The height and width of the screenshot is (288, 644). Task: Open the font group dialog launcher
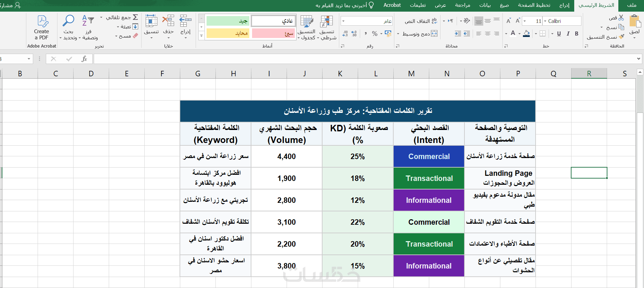coord(505,46)
